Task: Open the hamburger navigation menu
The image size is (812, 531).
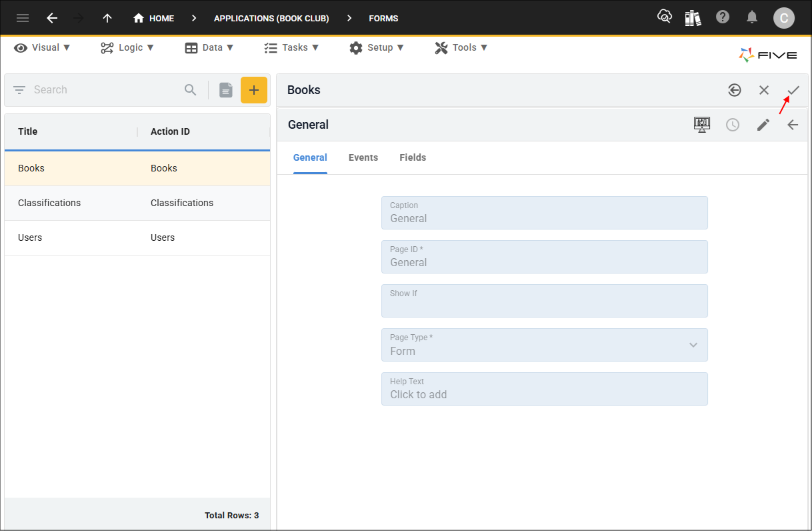Action: (23, 18)
